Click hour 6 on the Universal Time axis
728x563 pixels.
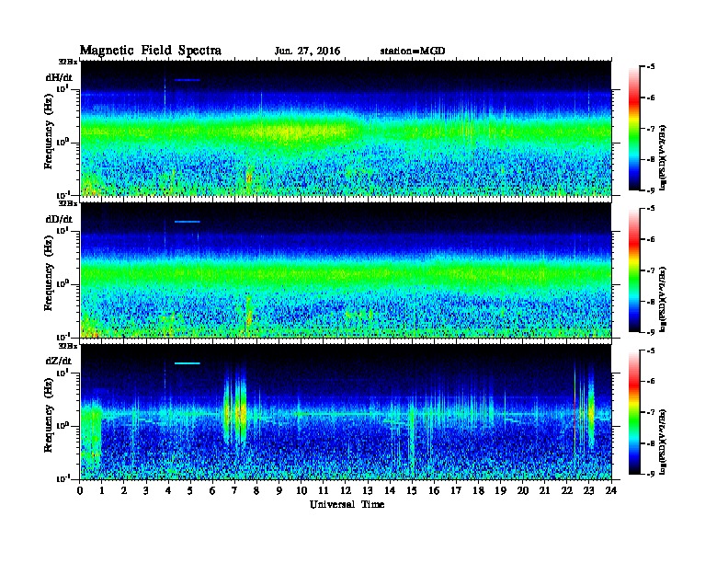click(212, 491)
